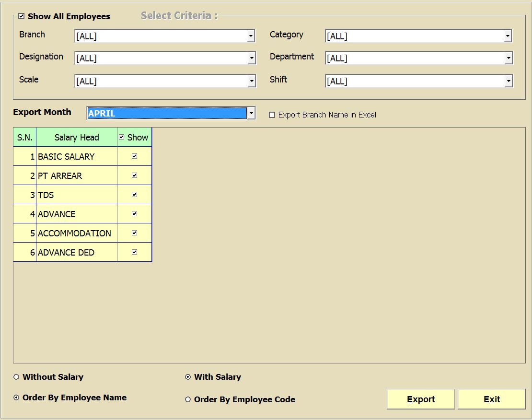Expand the Shift dropdown
The image size is (532, 420).
click(x=508, y=82)
